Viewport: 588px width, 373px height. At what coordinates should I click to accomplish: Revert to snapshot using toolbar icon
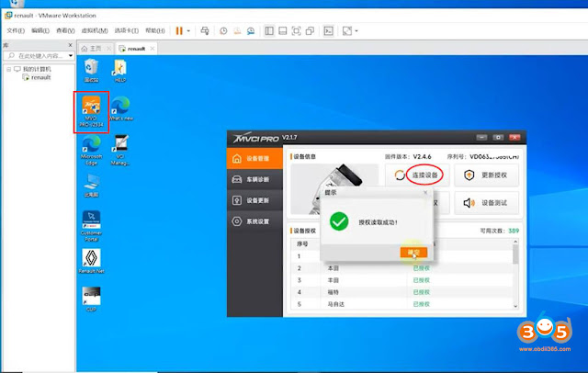click(x=237, y=30)
